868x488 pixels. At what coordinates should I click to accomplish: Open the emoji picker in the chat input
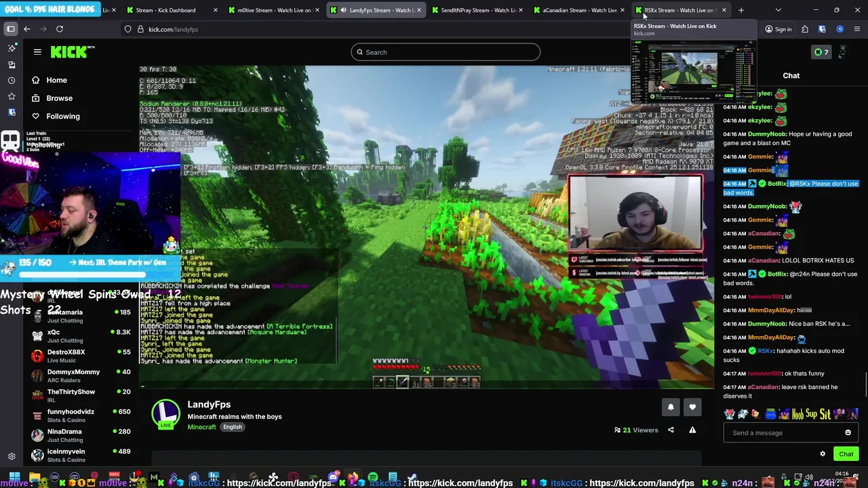point(848,432)
